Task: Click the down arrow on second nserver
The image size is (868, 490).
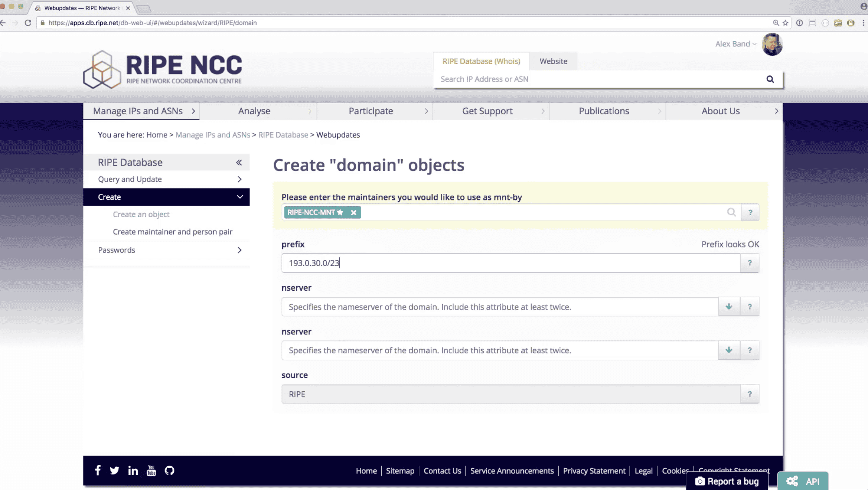Action: pos(729,350)
